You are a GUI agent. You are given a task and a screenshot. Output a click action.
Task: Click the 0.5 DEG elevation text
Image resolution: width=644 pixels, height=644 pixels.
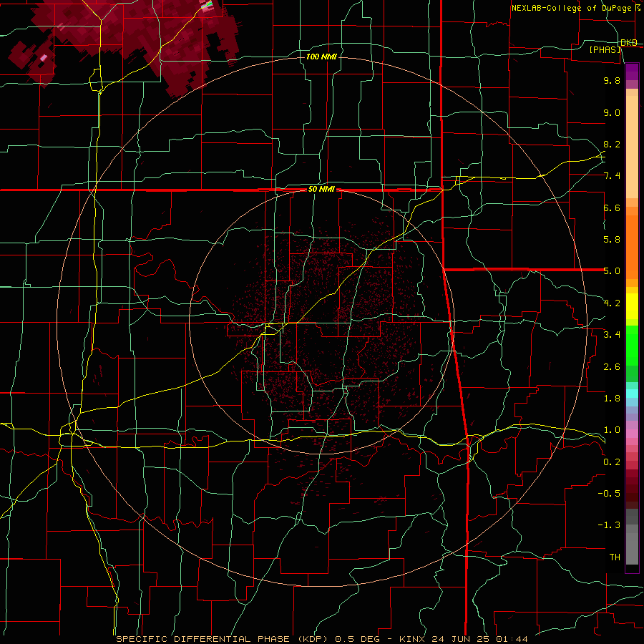357,639
